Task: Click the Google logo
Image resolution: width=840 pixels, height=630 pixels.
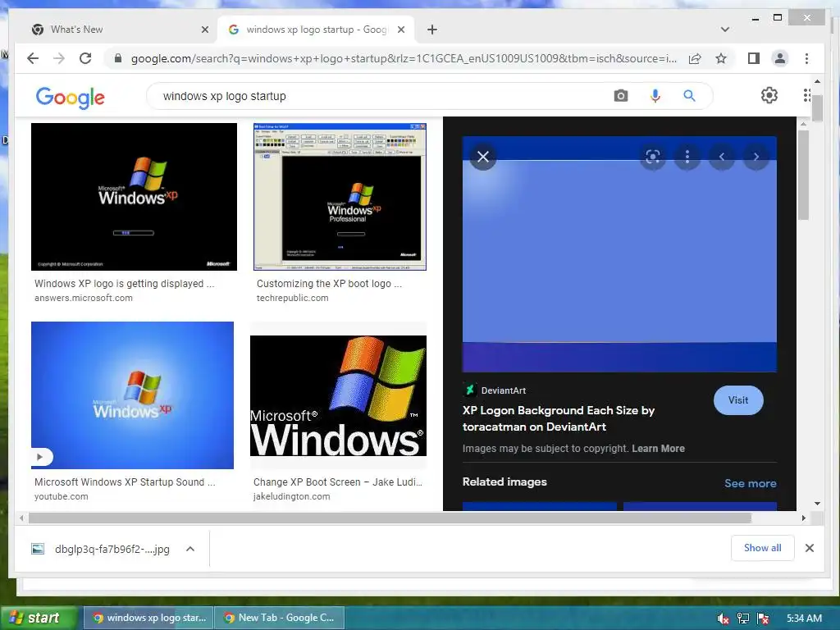Action: click(71, 97)
